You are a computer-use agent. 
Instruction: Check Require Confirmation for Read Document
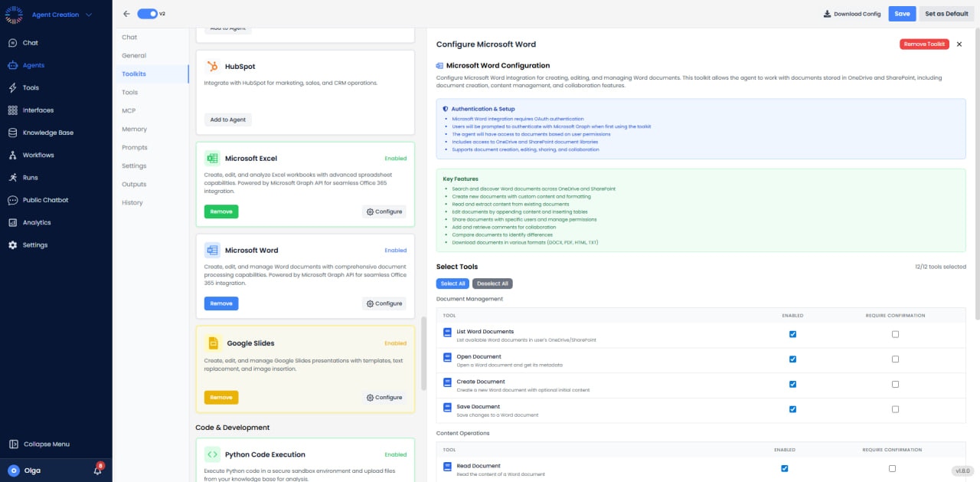[892, 468]
